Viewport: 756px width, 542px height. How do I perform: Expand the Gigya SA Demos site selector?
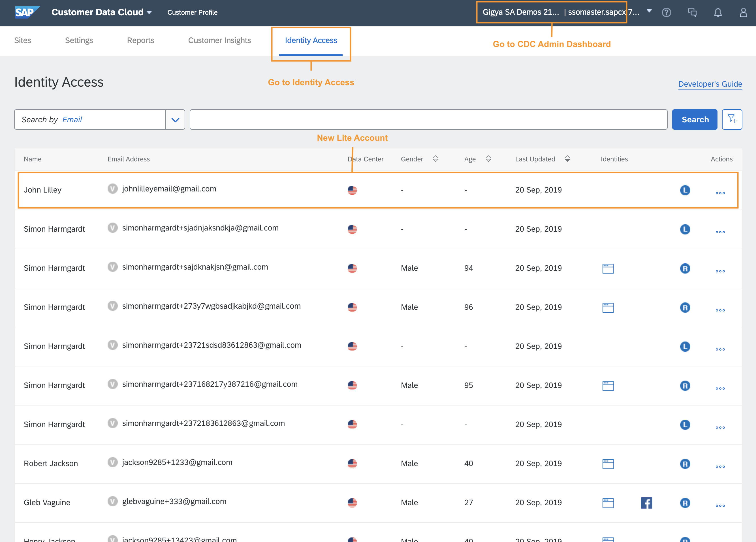(649, 11)
